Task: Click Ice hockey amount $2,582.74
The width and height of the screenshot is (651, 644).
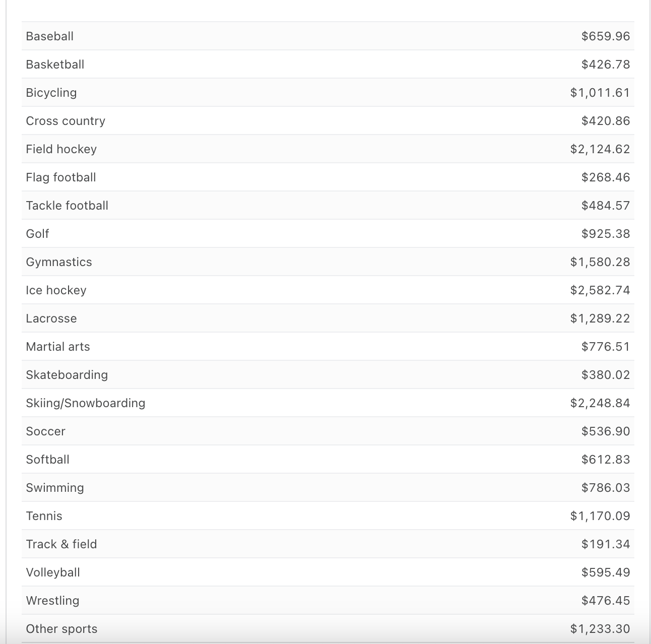Action: pos(600,290)
